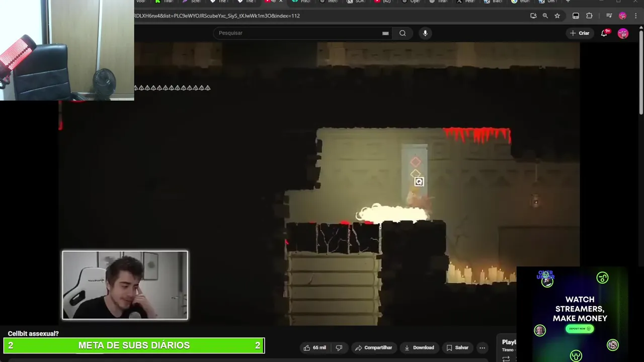Viewport: 644px width, 362px height.
Task: Open YouTube notifications bell
Action: coord(604,33)
